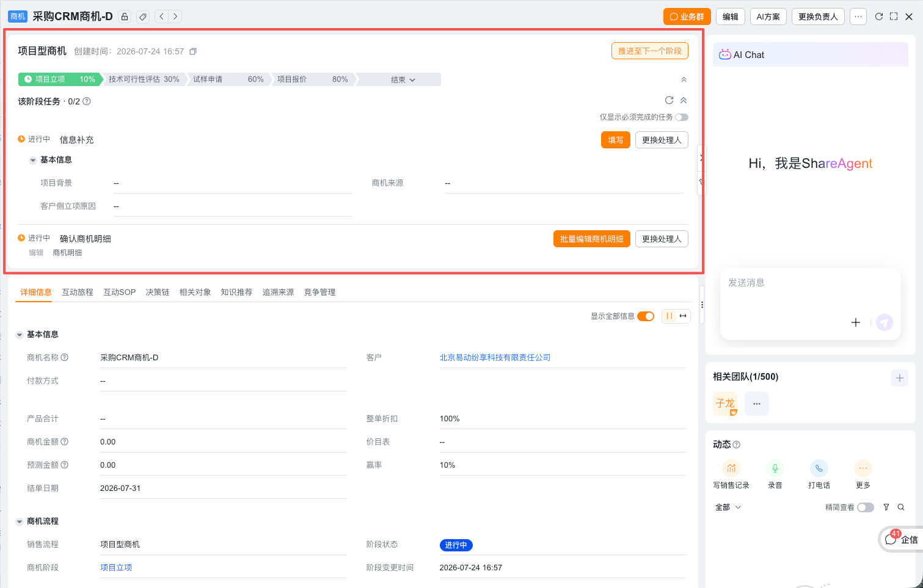This screenshot has width=923, height=588.
Task: Click the 业务群 button
Action: point(687,16)
